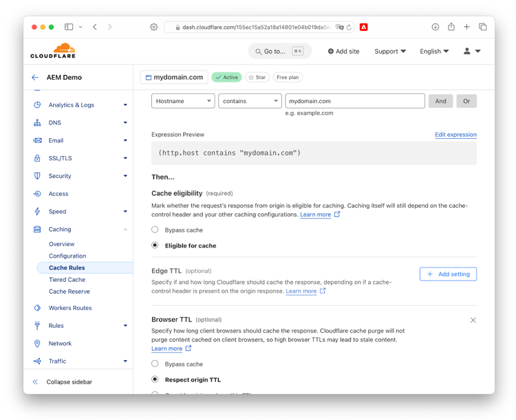Click the back arrow beside AEM Demo
Image resolution: width=516 pixels, height=420 pixels.
pos(35,77)
